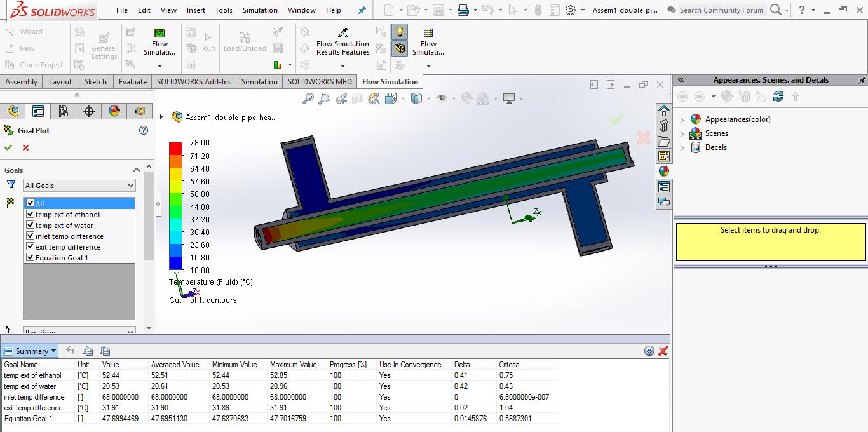Uncheck the 'temp ext of ethanol' goal
The image size is (868, 432).
[x=30, y=214]
